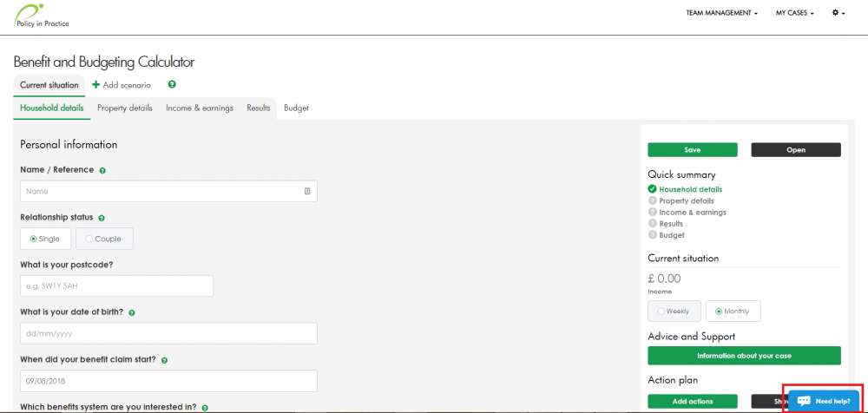The height and width of the screenshot is (413, 868).
Task: Switch to the Property details tab
Action: [124, 108]
